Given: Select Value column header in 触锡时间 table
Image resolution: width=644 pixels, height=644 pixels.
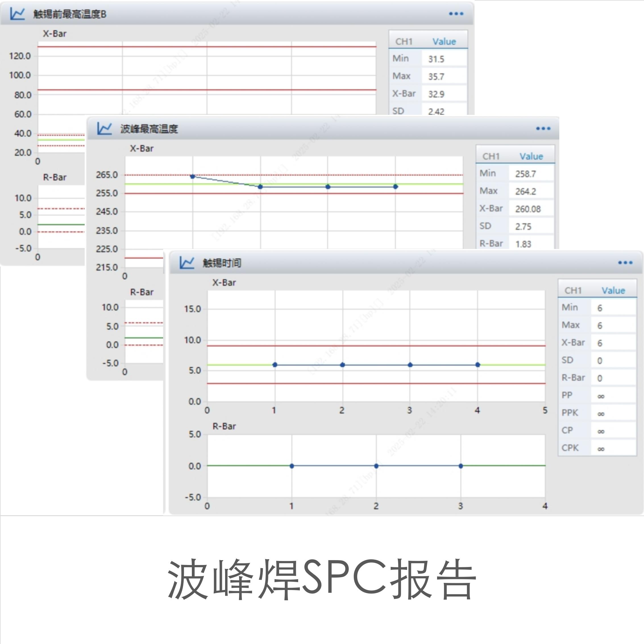Looking at the screenshot, I should point(613,290).
